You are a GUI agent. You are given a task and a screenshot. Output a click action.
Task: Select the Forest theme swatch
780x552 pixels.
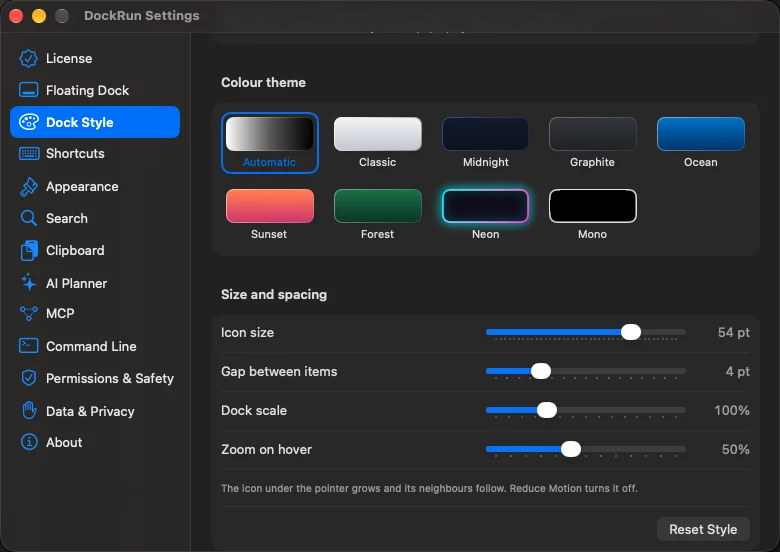(378, 206)
